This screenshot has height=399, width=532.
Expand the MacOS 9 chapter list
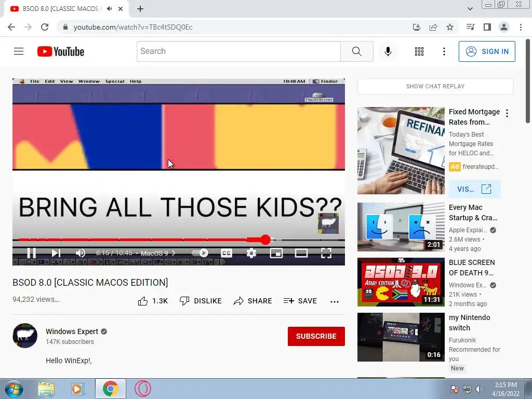(158, 253)
